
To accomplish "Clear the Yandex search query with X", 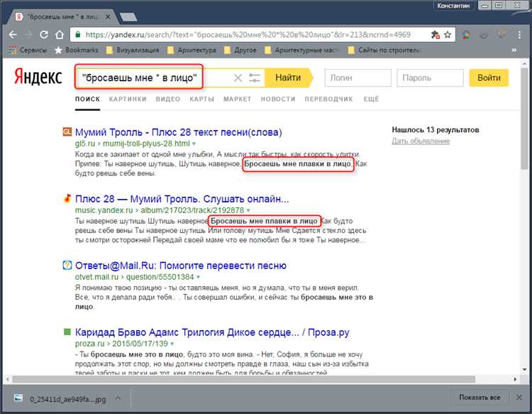I will [x=238, y=77].
